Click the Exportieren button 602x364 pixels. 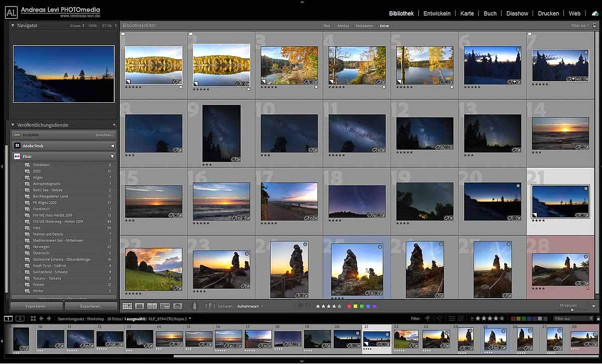coord(91,306)
